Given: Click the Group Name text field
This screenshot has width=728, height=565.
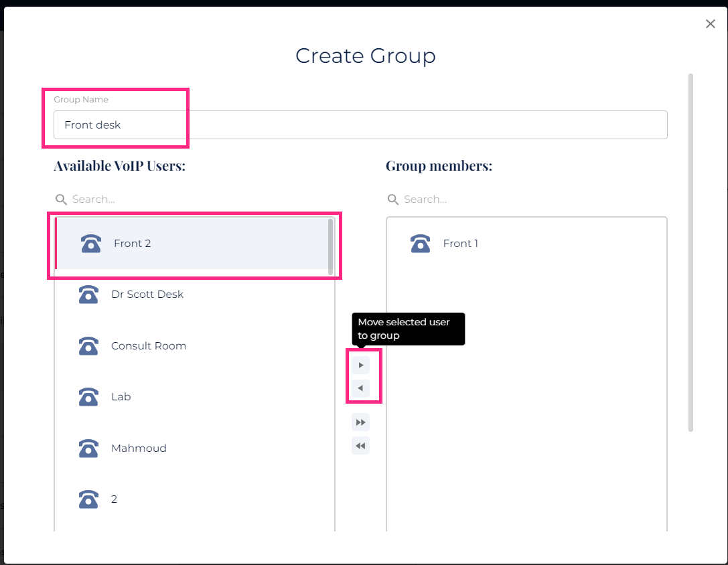Looking at the screenshot, I should pos(360,125).
